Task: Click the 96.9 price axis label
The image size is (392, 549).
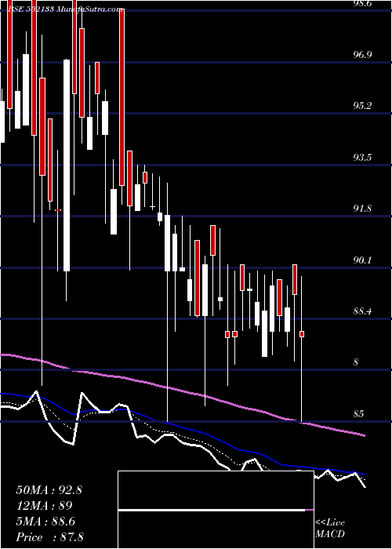Action: tap(363, 55)
